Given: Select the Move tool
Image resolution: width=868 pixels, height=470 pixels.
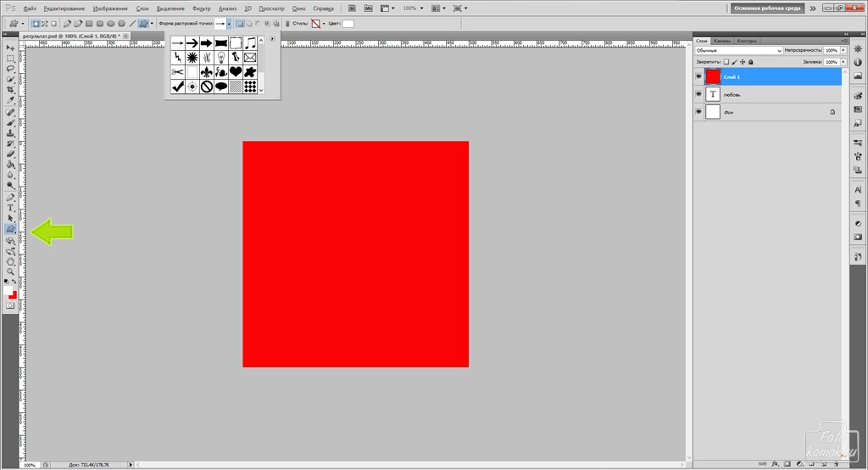Looking at the screenshot, I should 10,48.
